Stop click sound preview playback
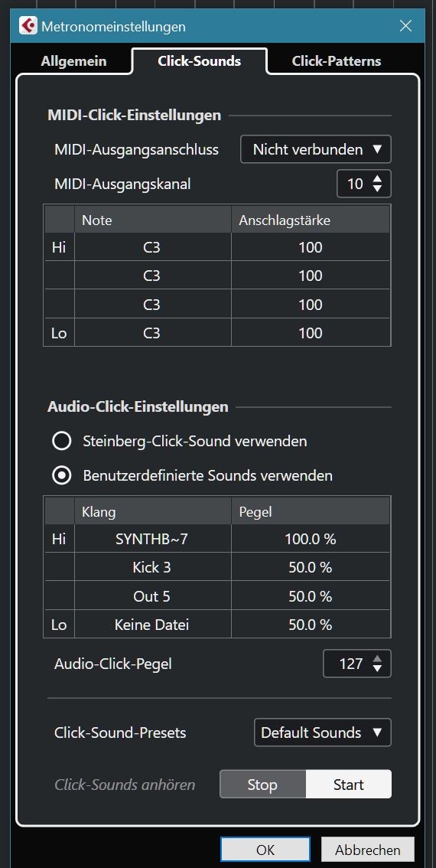The image size is (436, 868). pos(263,785)
